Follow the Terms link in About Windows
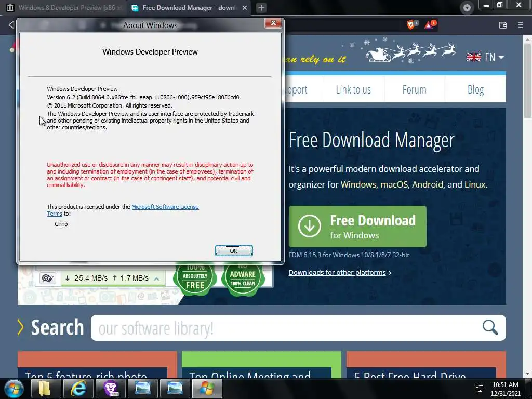This screenshot has width=532, height=399. coord(54,214)
